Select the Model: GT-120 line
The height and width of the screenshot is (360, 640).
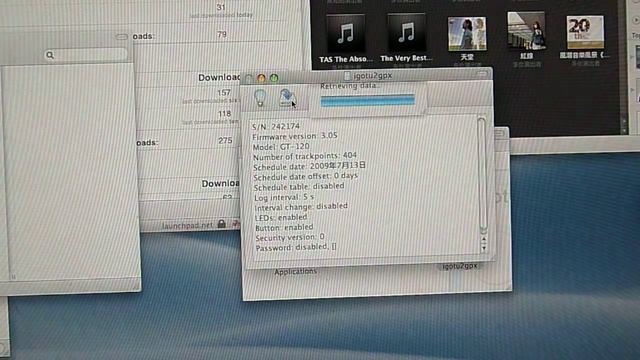coord(281,146)
